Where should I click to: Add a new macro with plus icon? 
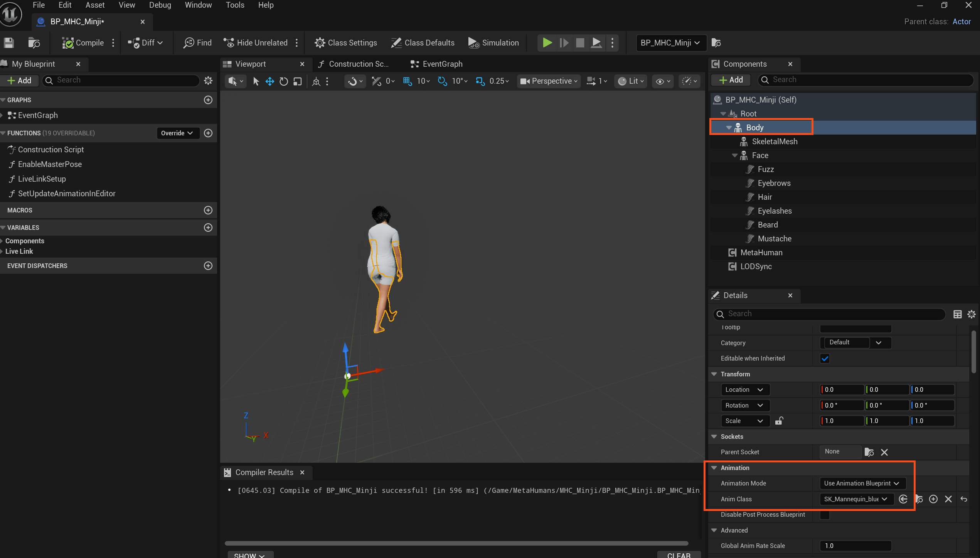point(208,210)
